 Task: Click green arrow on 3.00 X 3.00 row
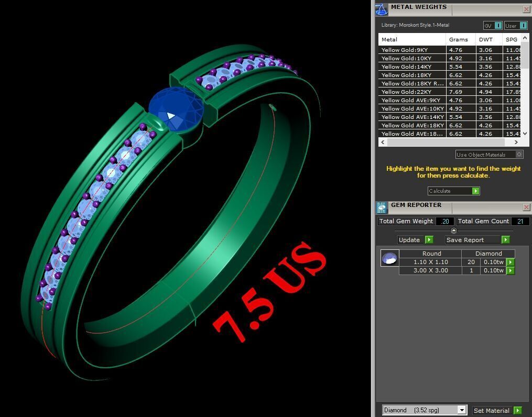(x=511, y=270)
